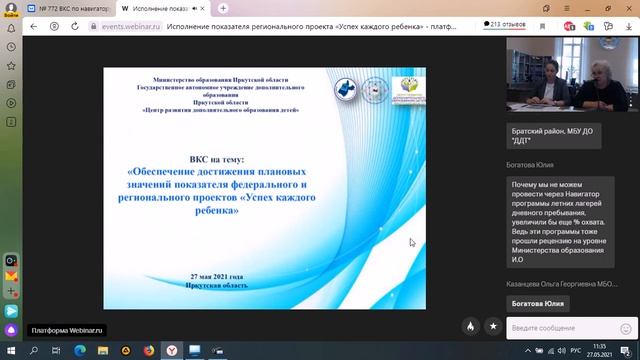Viewport: 640px width, 360px height.
Task: Bookmark this page with the flag icon
Action: pyautogui.click(x=542, y=27)
